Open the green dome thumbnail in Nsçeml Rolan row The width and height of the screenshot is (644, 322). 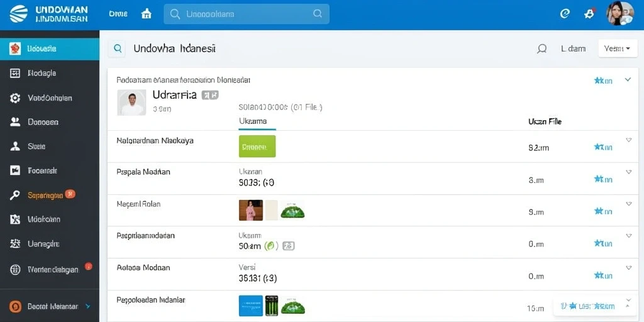(292, 210)
